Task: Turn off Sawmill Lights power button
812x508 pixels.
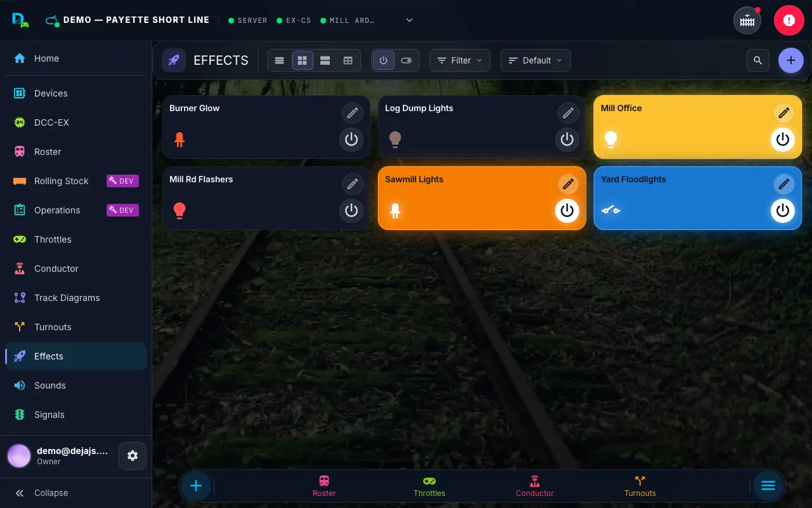Action: 567,211
